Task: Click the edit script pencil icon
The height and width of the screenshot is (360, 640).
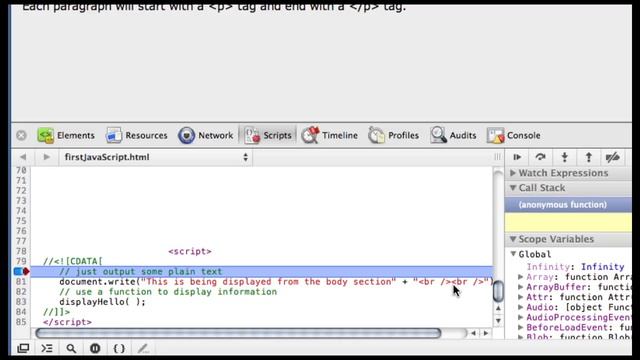Action: point(143,348)
